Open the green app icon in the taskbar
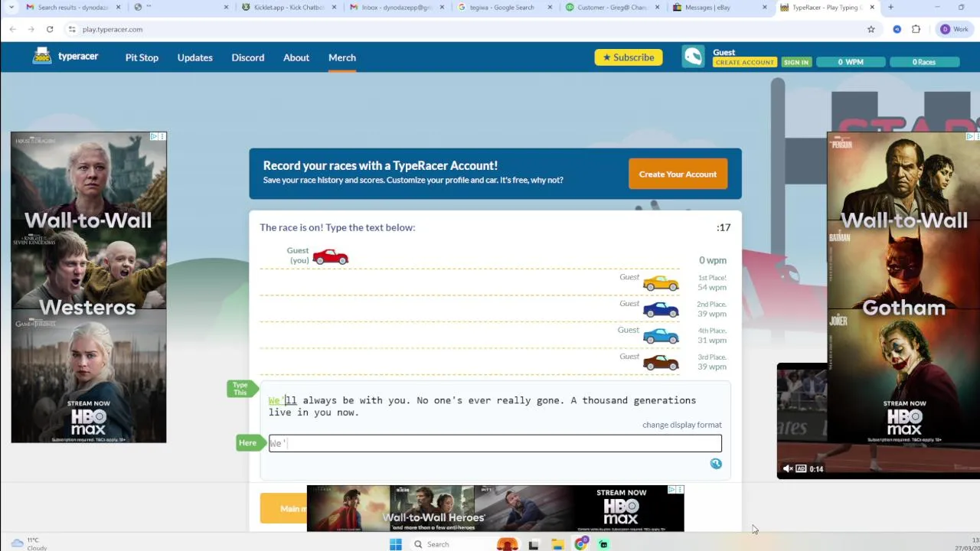 (x=603, y=544)
